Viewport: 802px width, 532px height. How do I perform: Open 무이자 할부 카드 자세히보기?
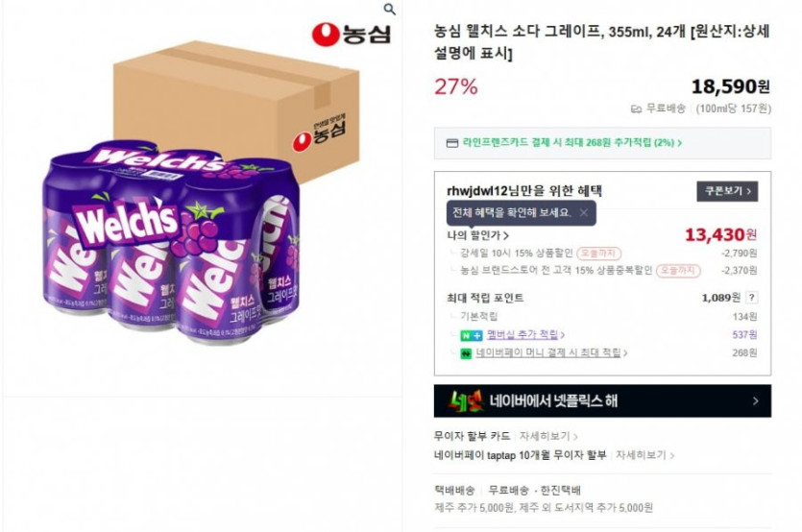pyautogui.click(x=548, y=436)
